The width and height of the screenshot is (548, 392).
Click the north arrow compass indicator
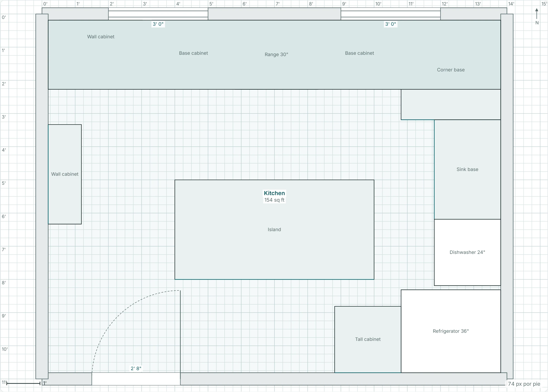coord(537,16)
